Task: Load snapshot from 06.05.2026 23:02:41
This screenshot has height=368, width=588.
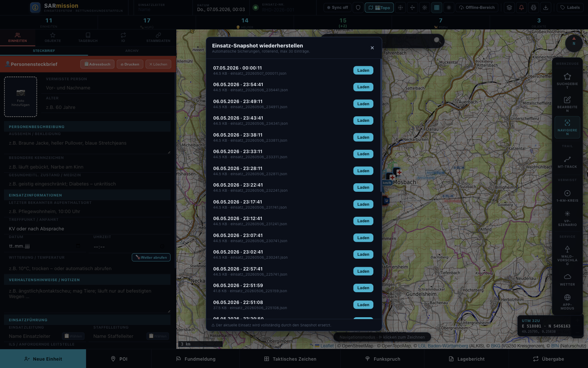Action: [x=363, y=254]
